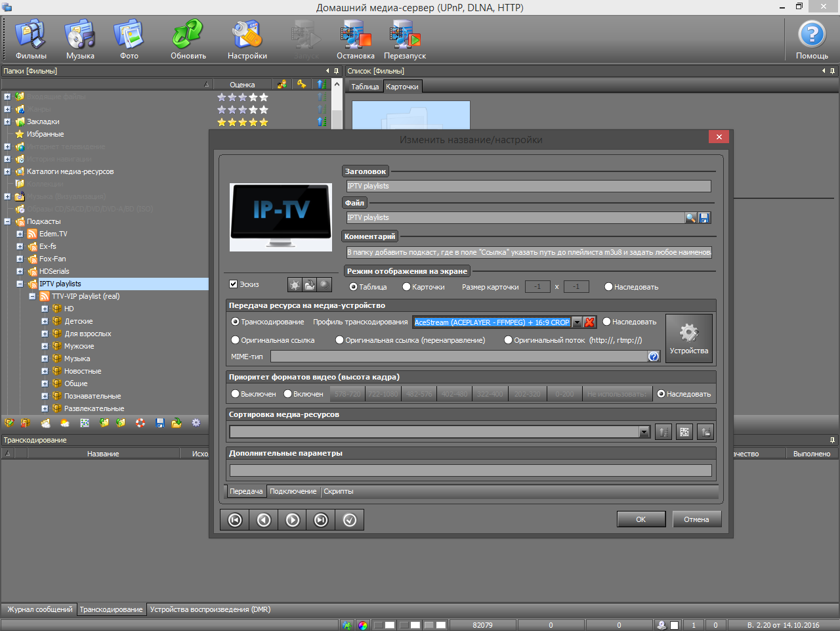Click the Отмена (Cancel) button
Image resolution: width=840 pixels, height=631 pixels.
696,519
